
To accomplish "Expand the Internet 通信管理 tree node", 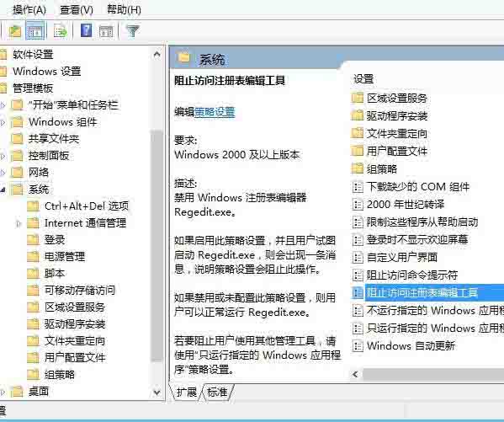I will click(19, 223).
